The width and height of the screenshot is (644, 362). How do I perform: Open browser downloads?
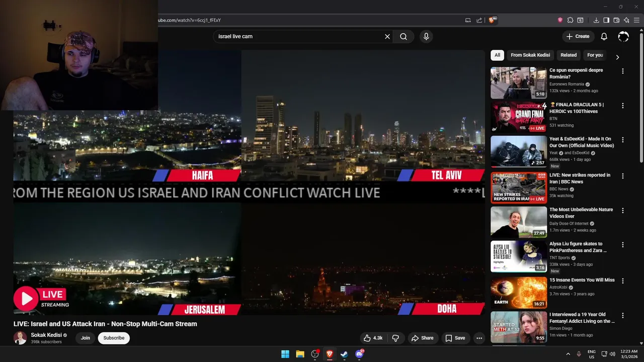596,20
